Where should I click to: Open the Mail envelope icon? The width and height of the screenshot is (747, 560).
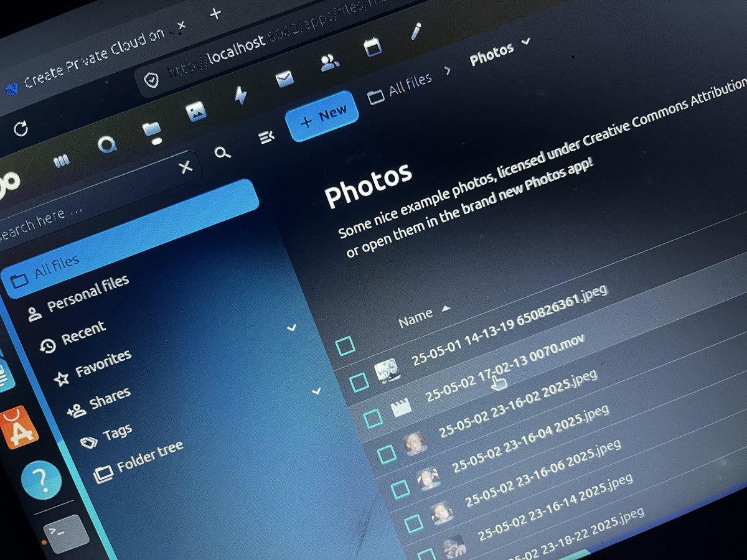[284, 79]
